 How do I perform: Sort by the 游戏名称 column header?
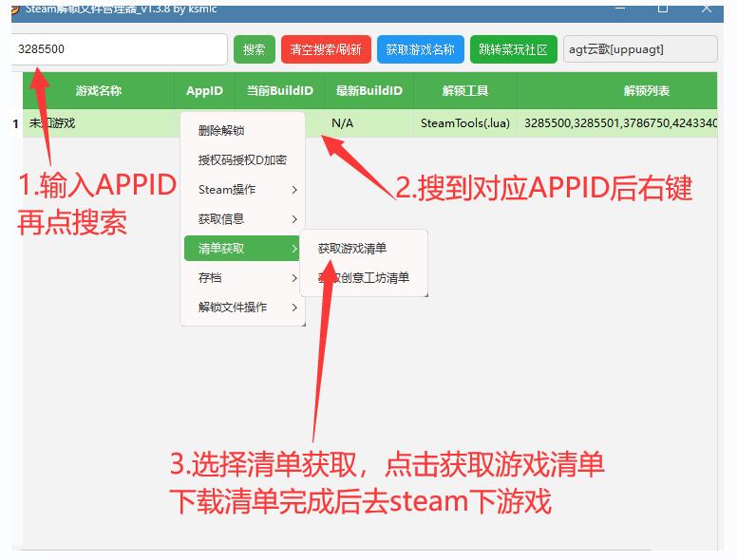(98, 91)
